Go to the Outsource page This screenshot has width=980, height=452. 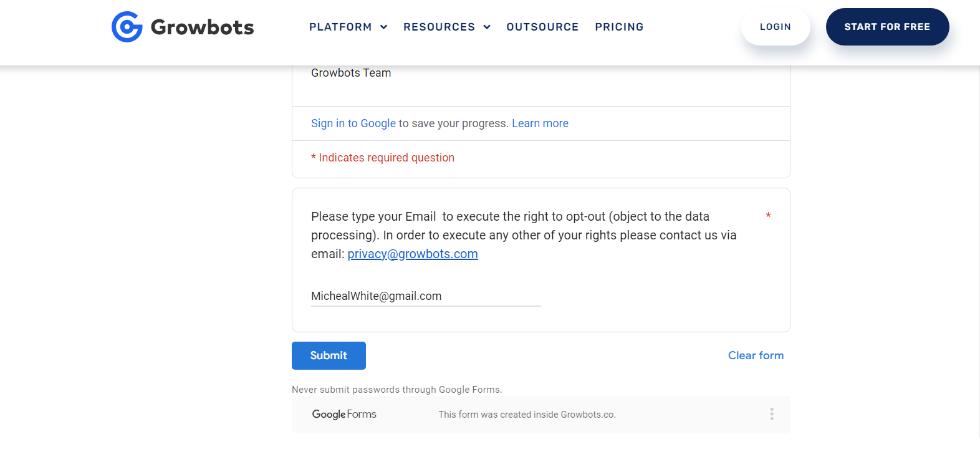[x=542, y=27]
